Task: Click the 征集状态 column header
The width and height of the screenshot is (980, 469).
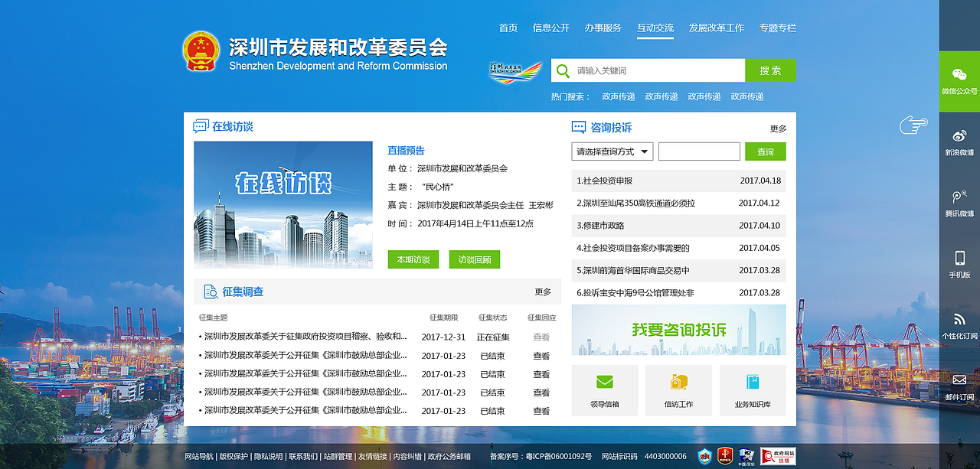Action: coord(492,318)
